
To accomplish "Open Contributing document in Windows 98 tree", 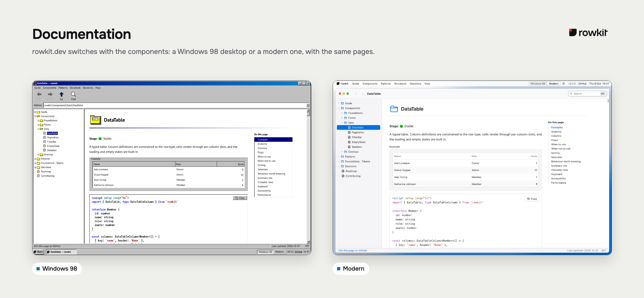I will point(47,176).
